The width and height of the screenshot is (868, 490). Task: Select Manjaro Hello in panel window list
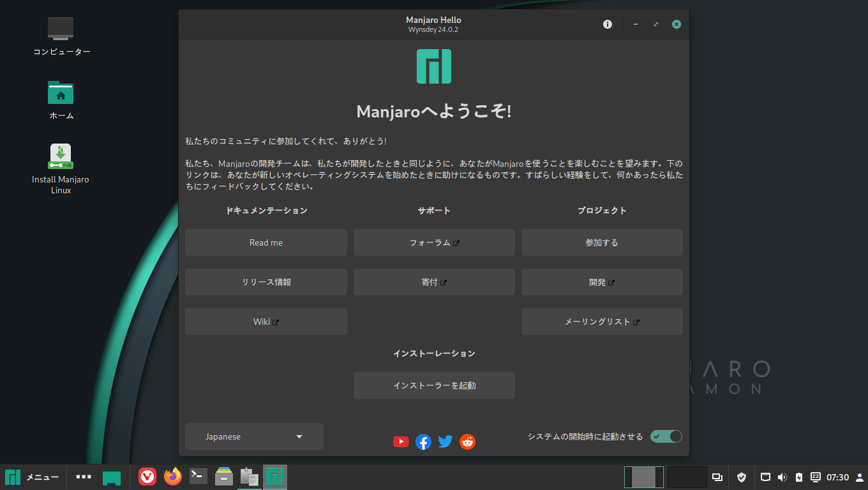click(x=275, y=477)
